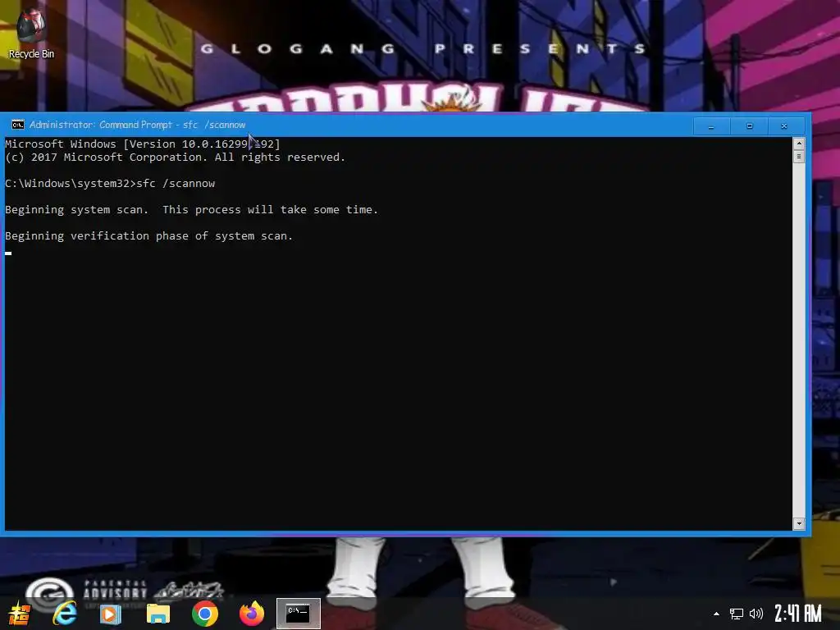
Task: Open the Recycle Bin desktop icon
Action: (31, 33)
